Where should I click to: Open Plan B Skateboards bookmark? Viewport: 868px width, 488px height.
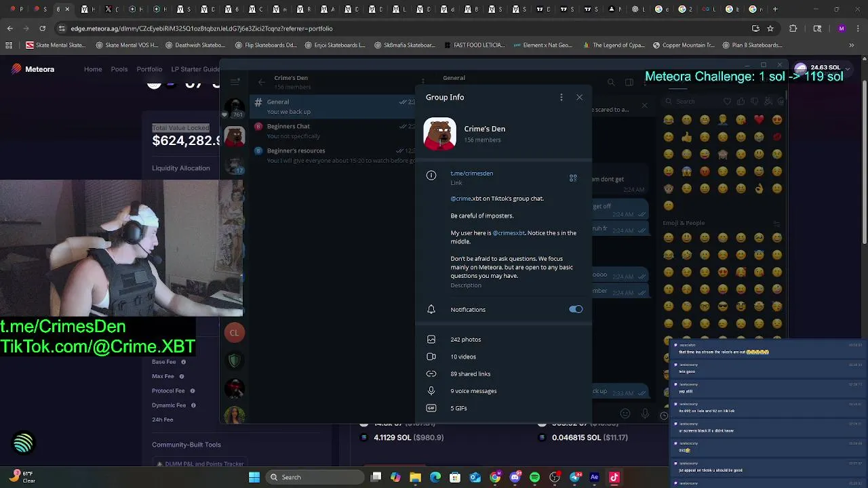click(x=752, y=45)
